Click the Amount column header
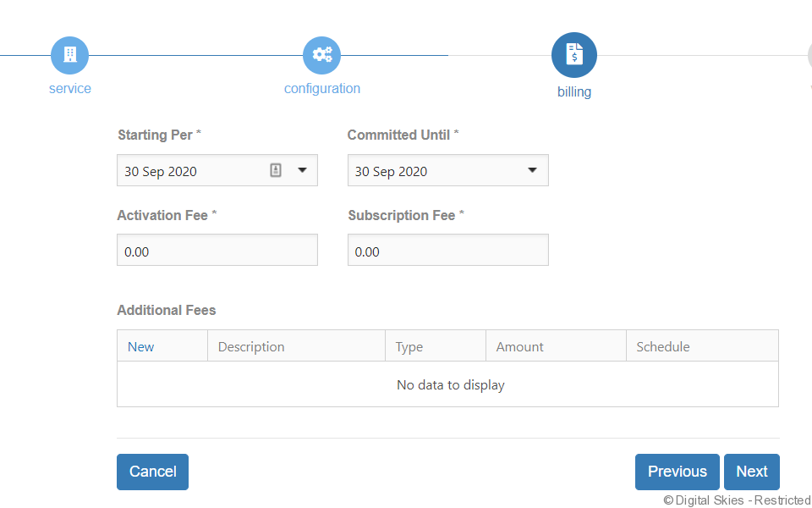This screenshot has height=508, width=812. coord(519,346)
